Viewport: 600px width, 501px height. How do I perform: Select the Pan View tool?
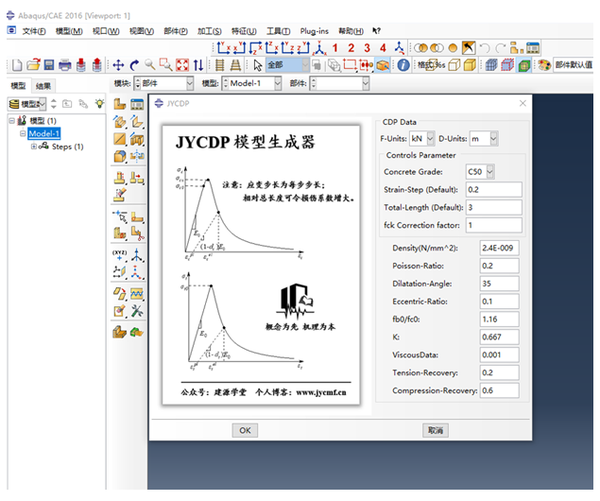click(x=118, y=65)
